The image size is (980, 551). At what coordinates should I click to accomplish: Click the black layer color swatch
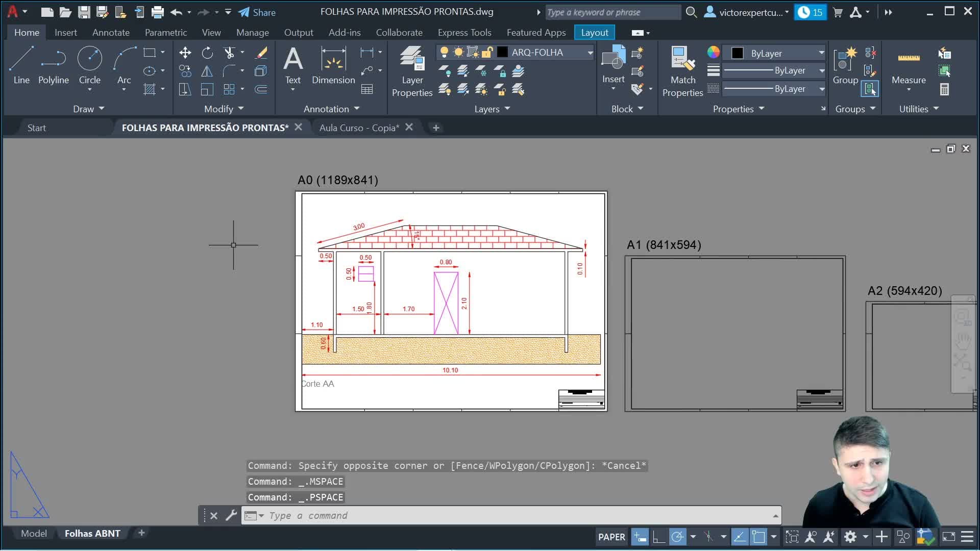[502, 52]
